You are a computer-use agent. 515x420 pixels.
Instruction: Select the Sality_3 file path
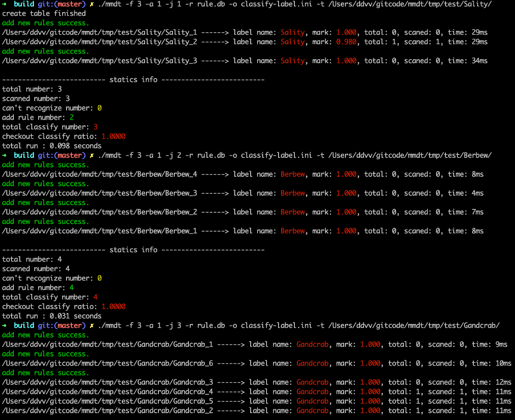100,61
